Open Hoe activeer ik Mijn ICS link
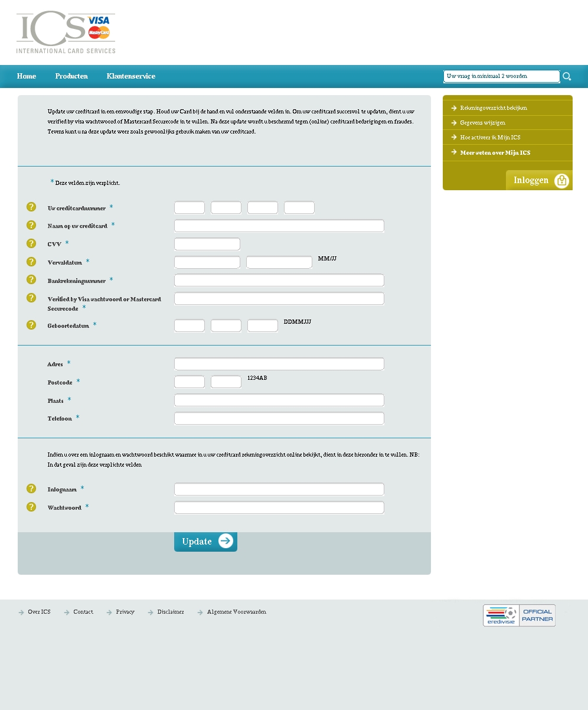 490,138
